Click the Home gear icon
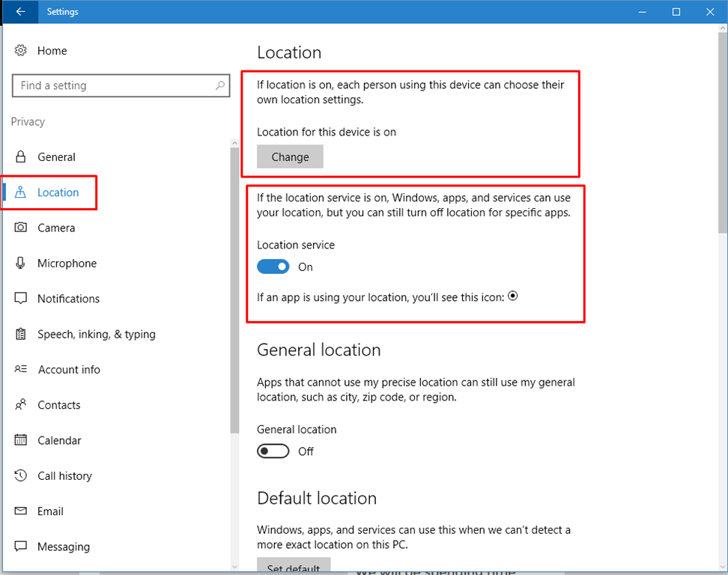Image resolution: width=728 pixels, height=575 pixels. (21, 51)
